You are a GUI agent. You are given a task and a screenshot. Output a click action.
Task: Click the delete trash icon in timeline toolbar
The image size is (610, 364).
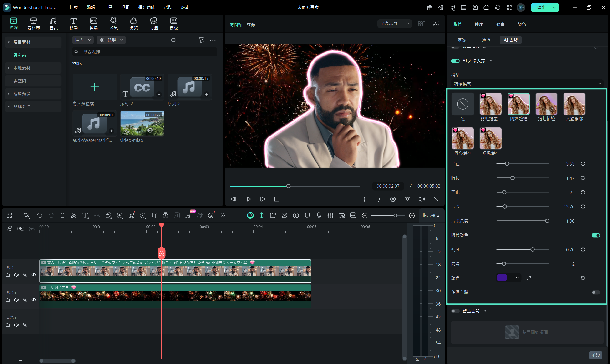(x=62, y=216)
